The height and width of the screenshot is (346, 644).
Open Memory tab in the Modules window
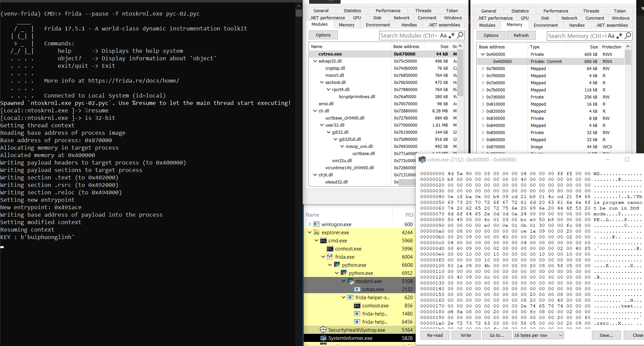point(347,25)
